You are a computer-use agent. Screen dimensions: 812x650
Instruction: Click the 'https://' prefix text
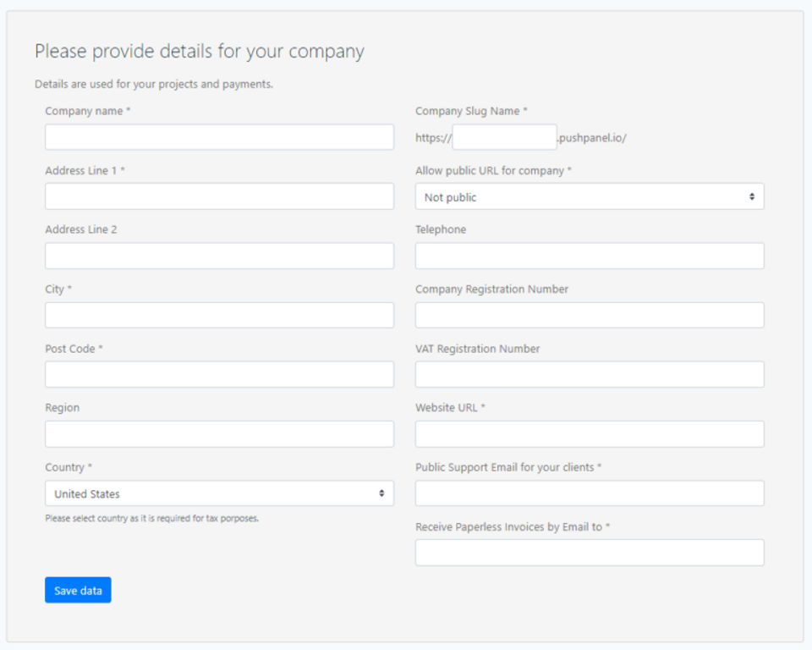(433, 138)
